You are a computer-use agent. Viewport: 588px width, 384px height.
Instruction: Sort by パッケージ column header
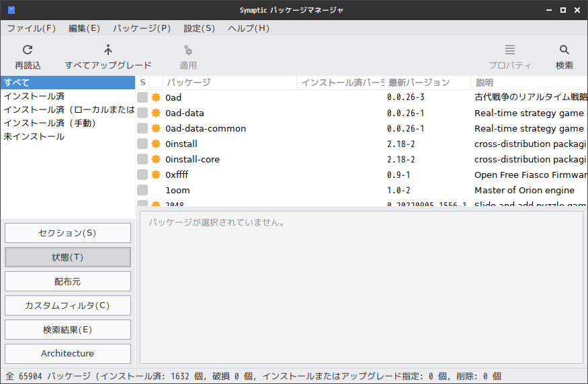(229, 83)
